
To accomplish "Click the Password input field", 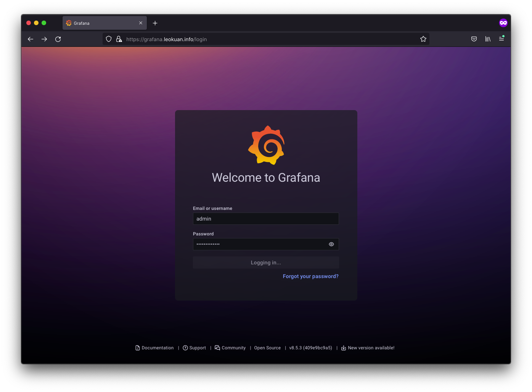I will pyautogui.click(x=259, y=244).
